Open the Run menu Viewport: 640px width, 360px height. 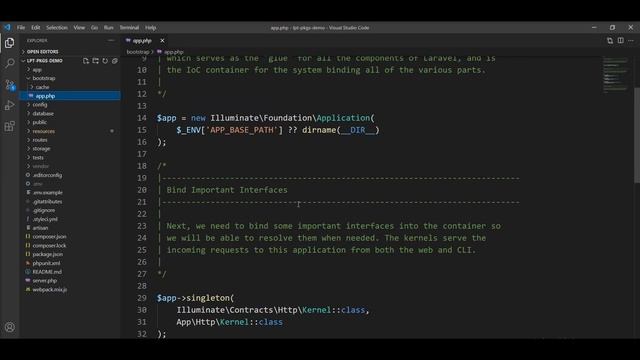(109, 28)
